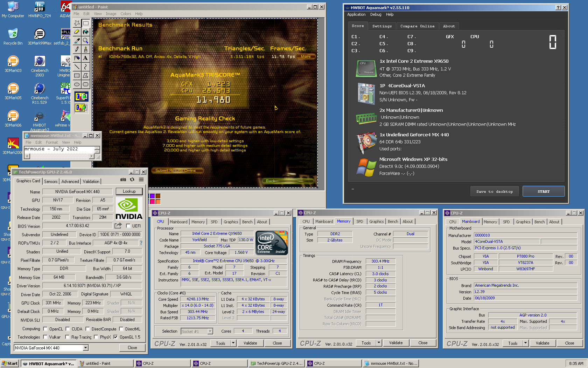Open the Colors menu in Paint
588x368 pixels.
(126, 14)
